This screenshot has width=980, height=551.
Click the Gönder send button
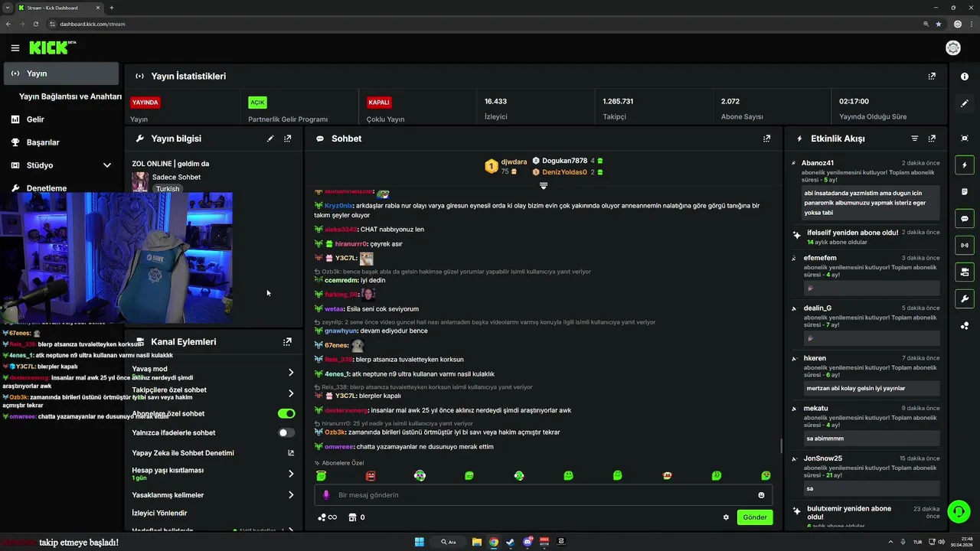coord(754,517)
